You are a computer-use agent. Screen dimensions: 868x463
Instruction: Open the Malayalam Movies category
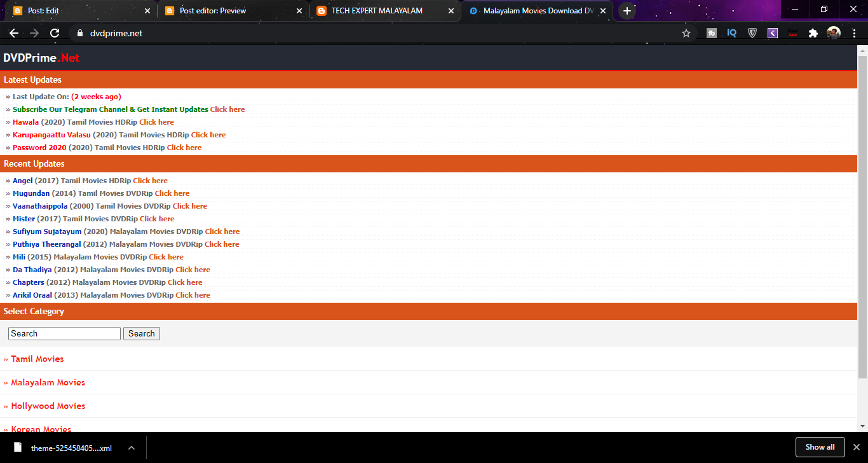(48, 382)
